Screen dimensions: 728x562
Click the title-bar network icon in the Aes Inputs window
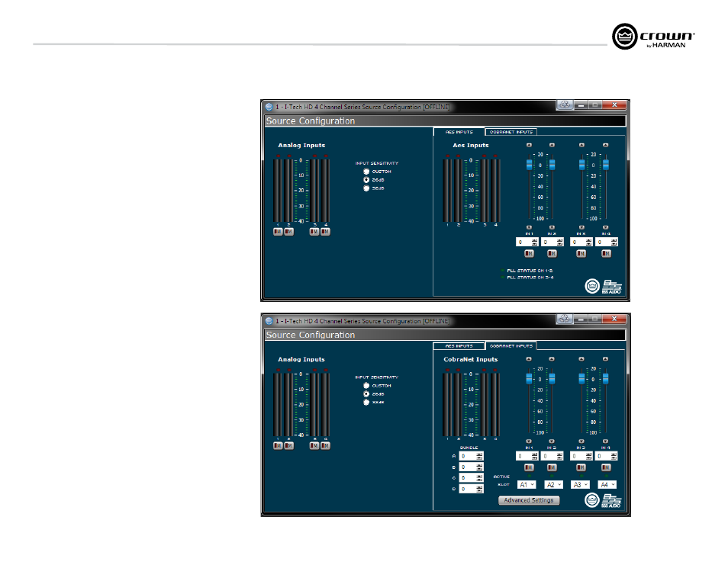pos(565,105)
